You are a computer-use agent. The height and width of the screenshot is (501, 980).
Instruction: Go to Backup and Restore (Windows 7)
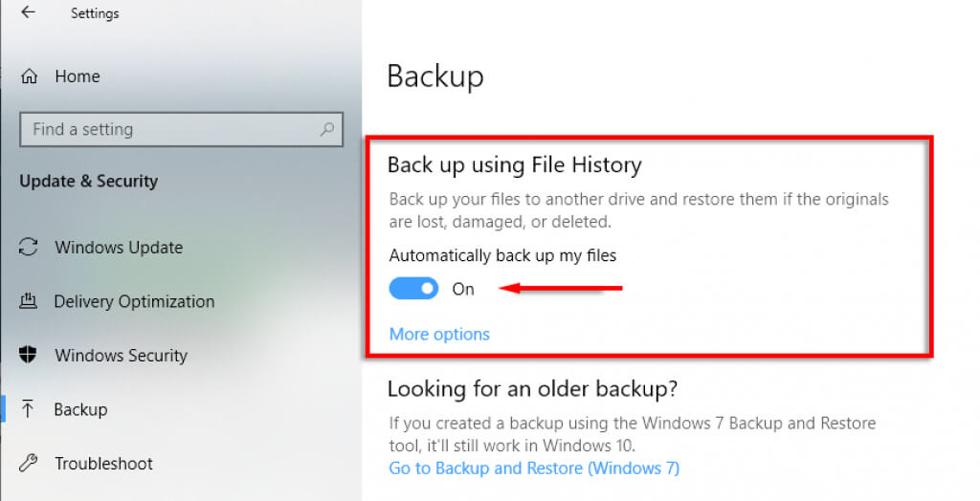[534, 468]
